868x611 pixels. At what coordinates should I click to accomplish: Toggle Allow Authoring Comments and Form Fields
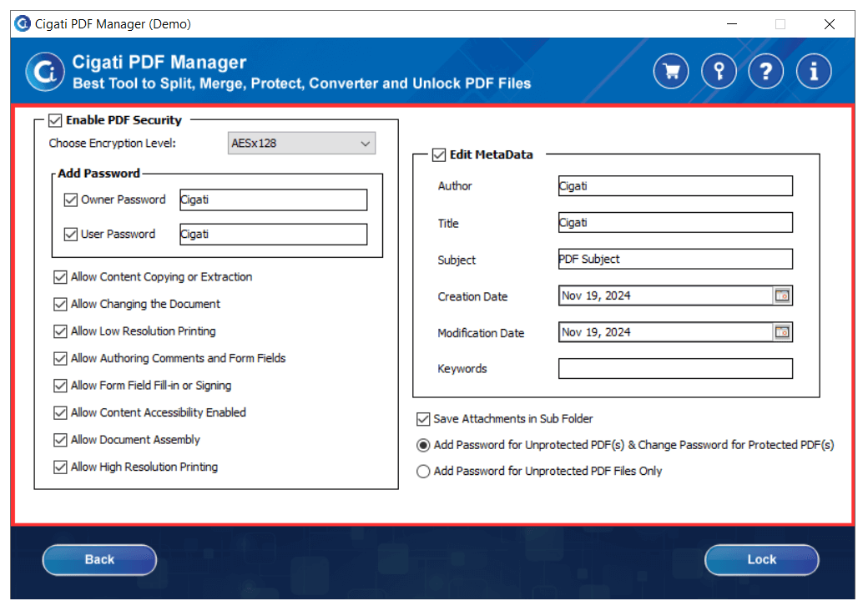[x=60, y=358]
